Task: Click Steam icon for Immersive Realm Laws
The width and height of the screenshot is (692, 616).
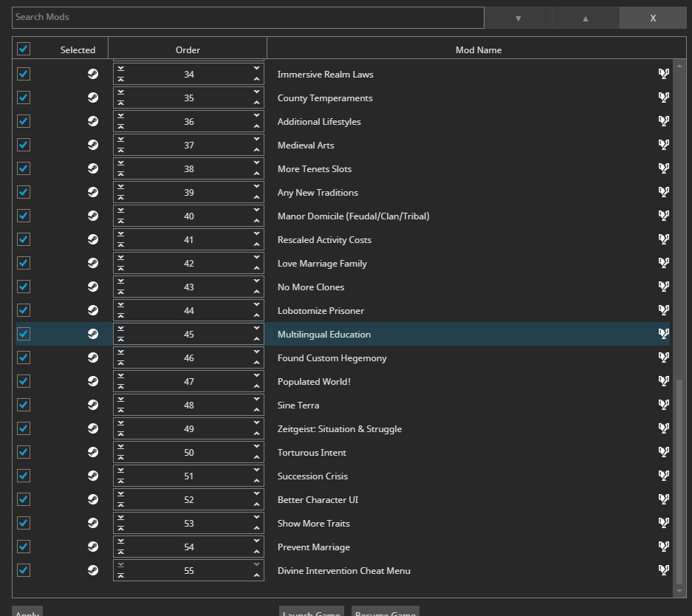Action: tap(92, 74)
